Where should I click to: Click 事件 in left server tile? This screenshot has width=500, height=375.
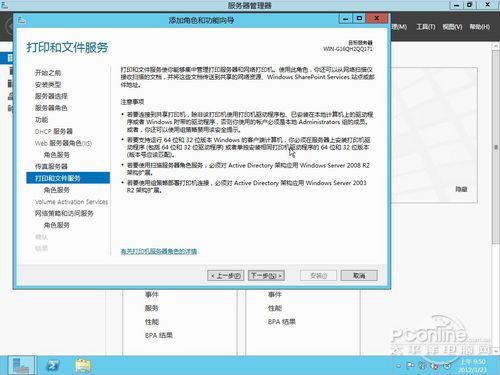[x=152, y=295]
